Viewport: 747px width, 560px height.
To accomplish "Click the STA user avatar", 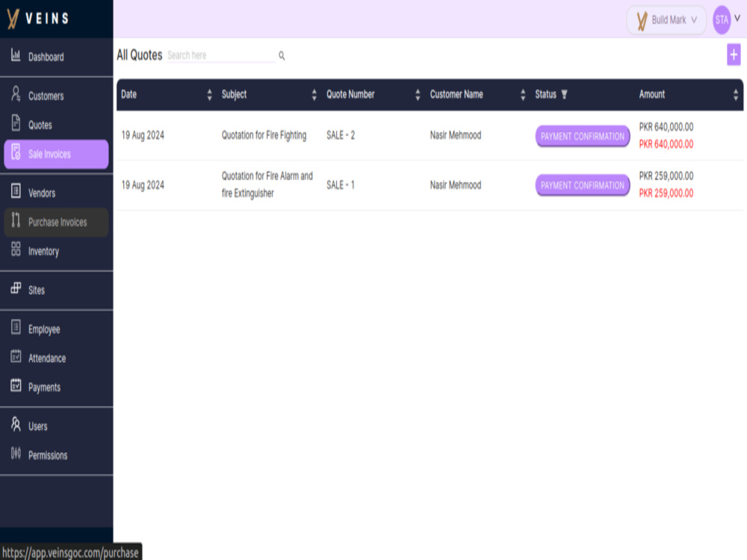I will tap(722, 20).
